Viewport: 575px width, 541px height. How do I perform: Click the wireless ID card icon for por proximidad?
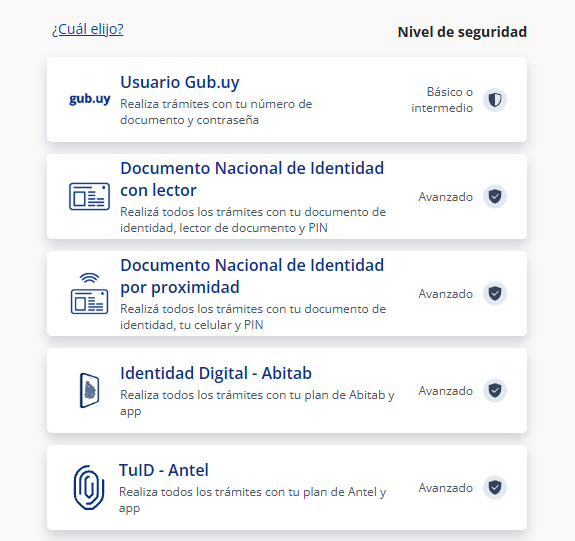pyautogui.click(x=89, y=293)
